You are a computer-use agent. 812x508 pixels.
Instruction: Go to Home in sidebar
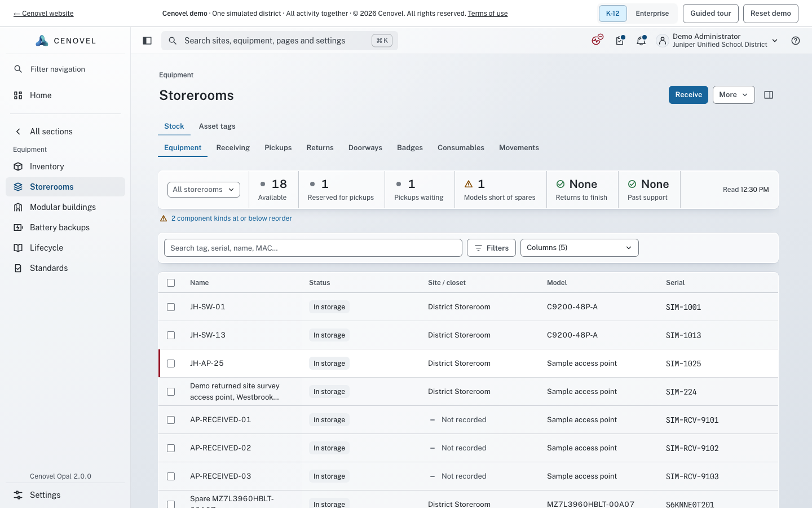coord(65,95)
